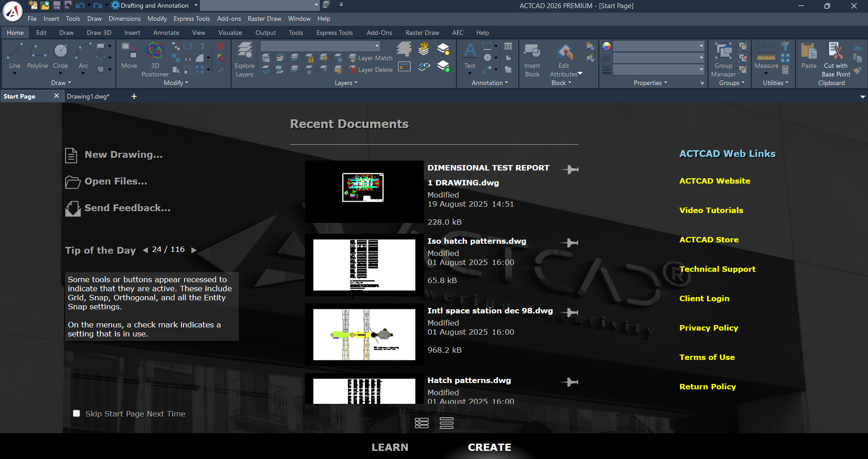This screenshot has height=459, width=868.
Task: Select the Move tool
Action: (129, 56)
